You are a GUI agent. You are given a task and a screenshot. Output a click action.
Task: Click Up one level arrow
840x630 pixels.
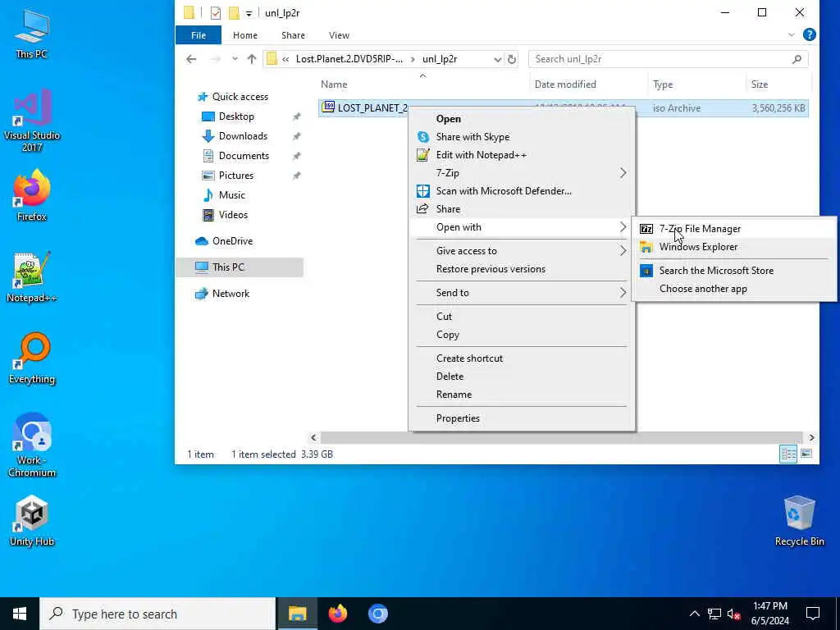252,59
